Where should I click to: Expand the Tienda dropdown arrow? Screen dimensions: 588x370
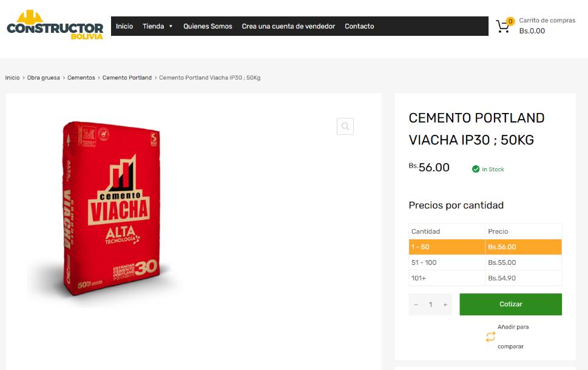(171, 26)
